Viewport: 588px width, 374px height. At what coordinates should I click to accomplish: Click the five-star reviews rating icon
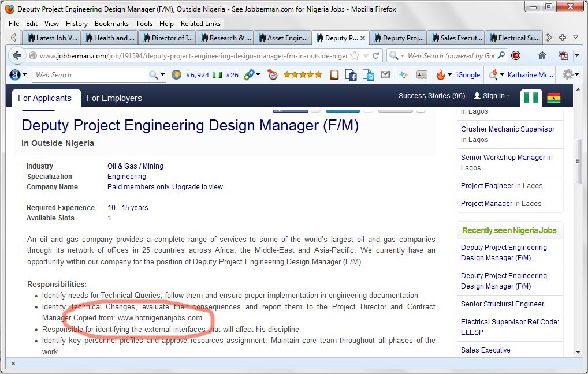[303, 74]
